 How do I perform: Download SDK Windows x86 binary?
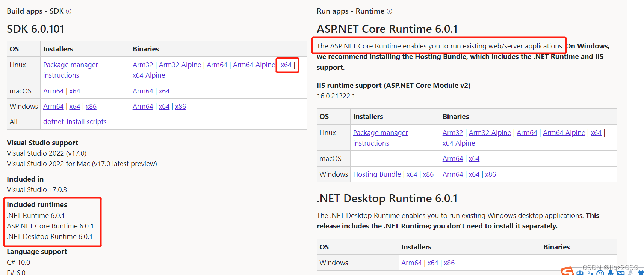click(180, 106)
